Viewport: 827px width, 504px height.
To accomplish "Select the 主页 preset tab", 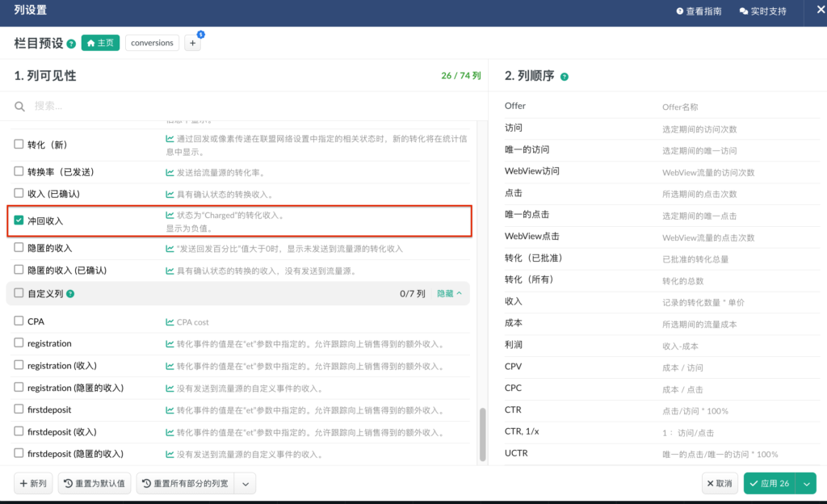I will tap(100, 43).
